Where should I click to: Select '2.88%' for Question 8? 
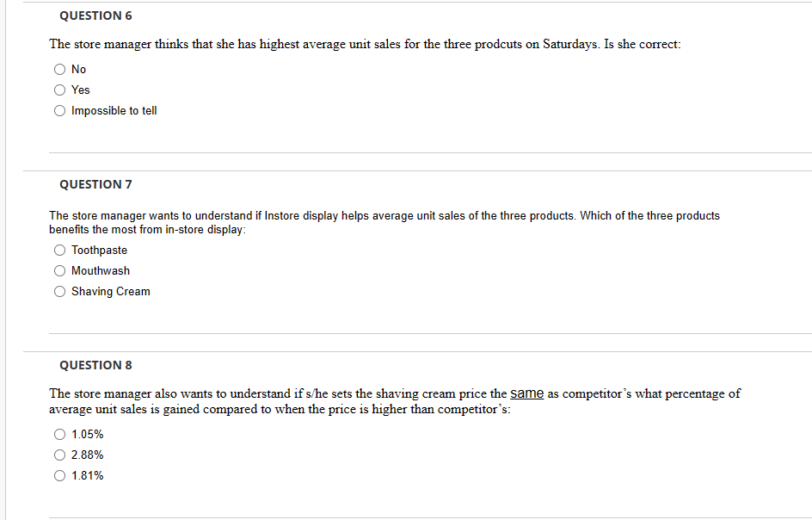coord(59,455)
